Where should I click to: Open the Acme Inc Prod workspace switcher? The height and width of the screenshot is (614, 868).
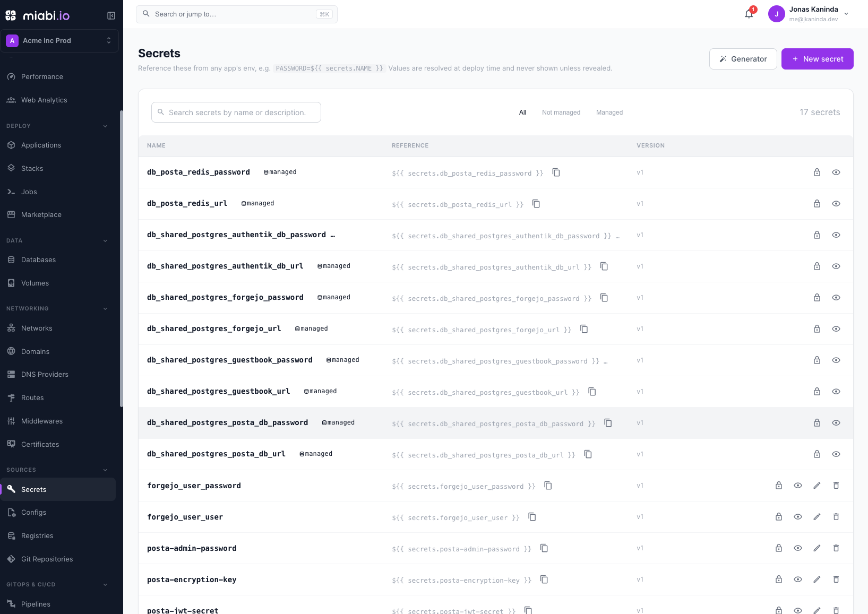(59, 41)
